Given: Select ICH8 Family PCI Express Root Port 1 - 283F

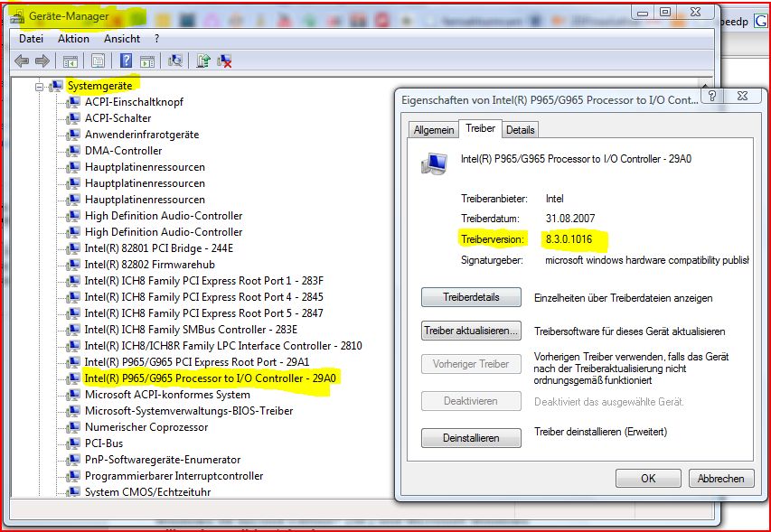Looking at the screenshot, I should pos(204,281).
